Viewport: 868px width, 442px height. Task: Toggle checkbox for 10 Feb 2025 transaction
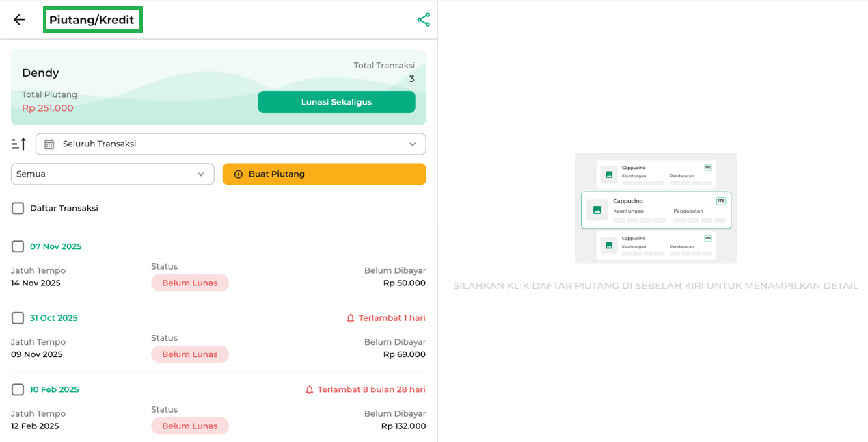(x=18, y=389)
